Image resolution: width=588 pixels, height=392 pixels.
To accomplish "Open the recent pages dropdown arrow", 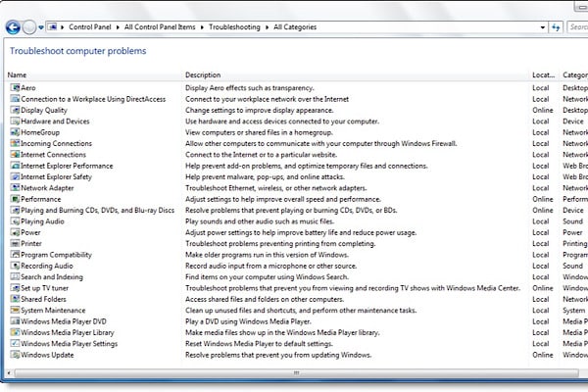I will (41, 27).
